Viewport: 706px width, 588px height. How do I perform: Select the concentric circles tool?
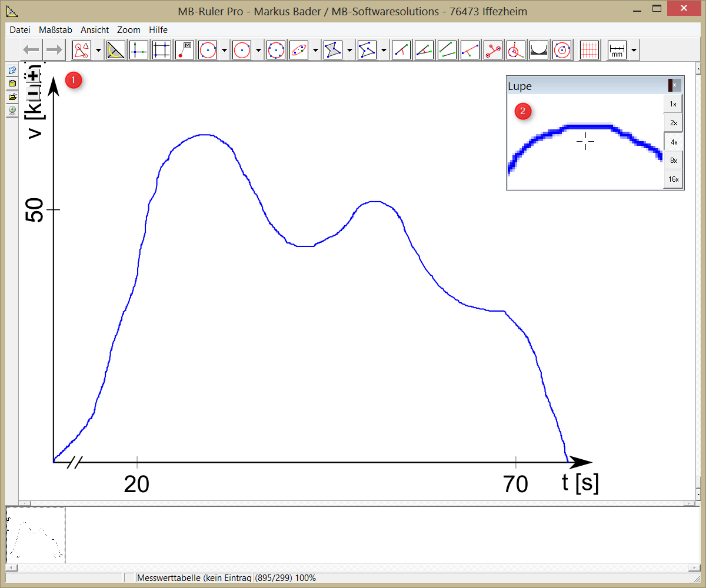click(562, 51)
